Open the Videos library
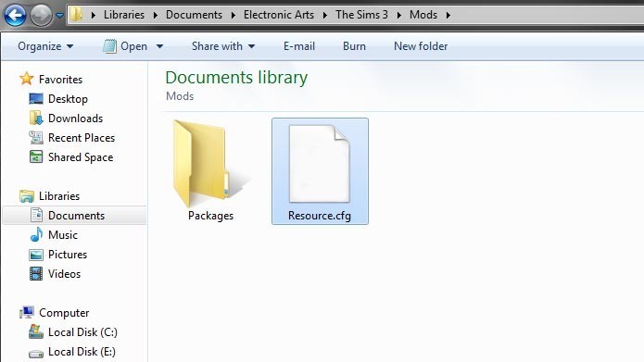Screen dimensions: 644x362 (64, 274)
